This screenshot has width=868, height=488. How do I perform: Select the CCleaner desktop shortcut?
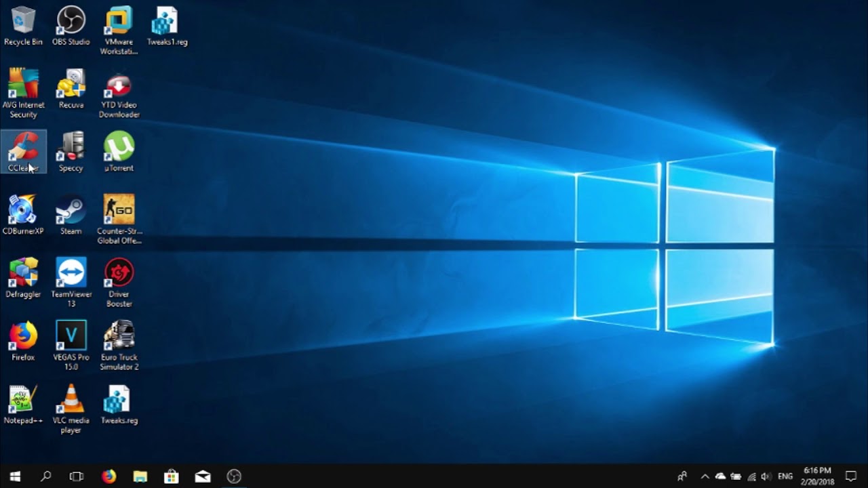pos(23,152)
